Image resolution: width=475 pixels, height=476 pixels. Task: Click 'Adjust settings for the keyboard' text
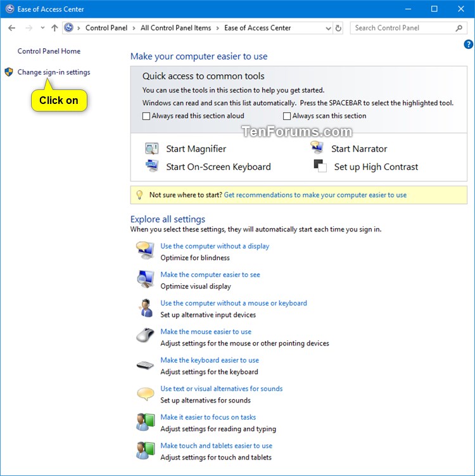coord(209,372)
